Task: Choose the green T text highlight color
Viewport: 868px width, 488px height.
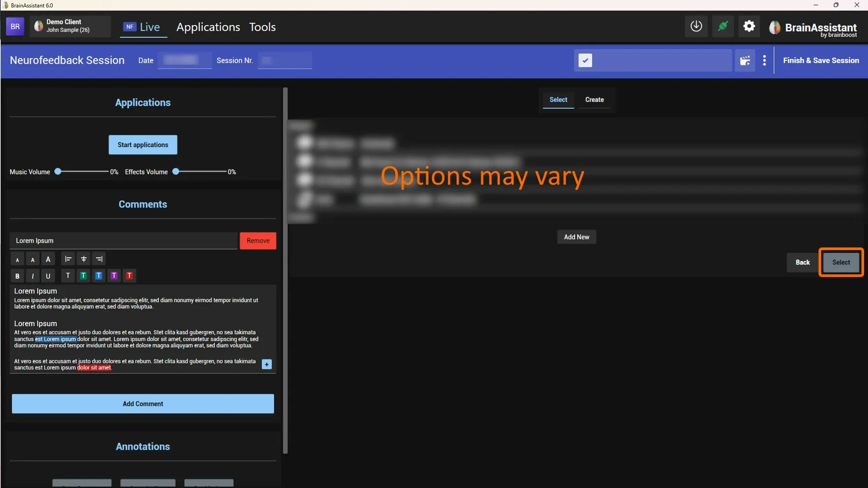Action: 83,276
